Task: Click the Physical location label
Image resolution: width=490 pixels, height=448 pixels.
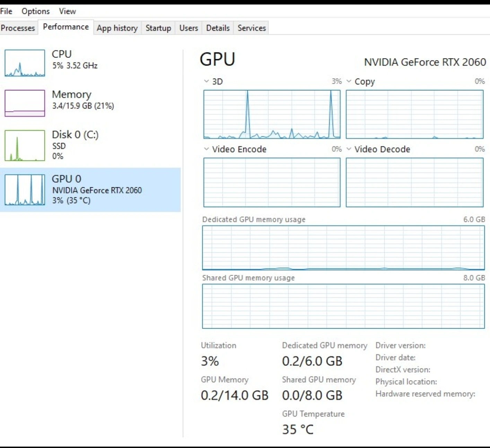Action: (406, 382)
